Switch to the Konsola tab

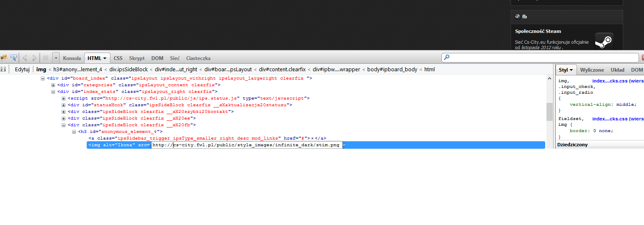pos(72,58)
